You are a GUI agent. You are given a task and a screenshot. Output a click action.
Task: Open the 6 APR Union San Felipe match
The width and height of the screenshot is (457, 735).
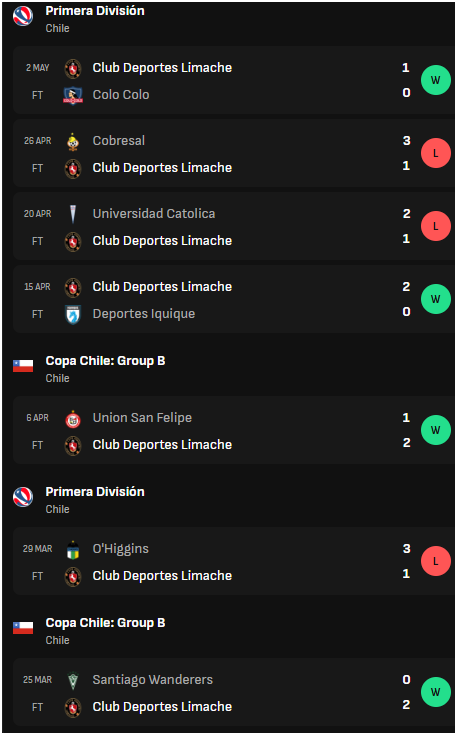click(233, 430)
